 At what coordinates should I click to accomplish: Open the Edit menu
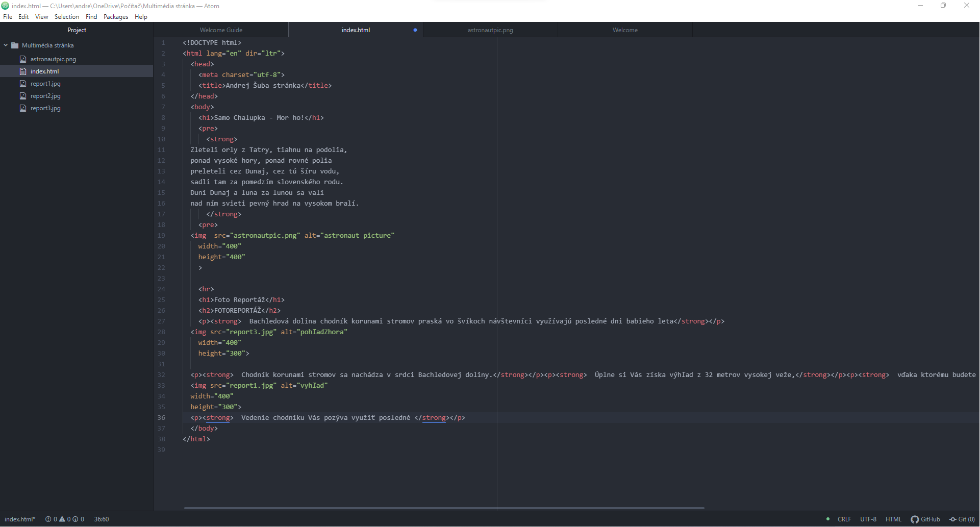click(x=23, y=17)
